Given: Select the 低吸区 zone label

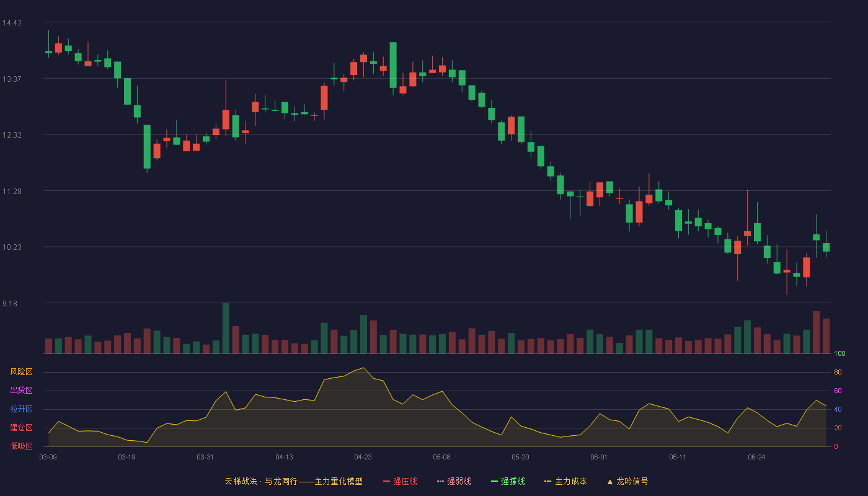Looking at the screenshot, I should (x=21, y=446).
